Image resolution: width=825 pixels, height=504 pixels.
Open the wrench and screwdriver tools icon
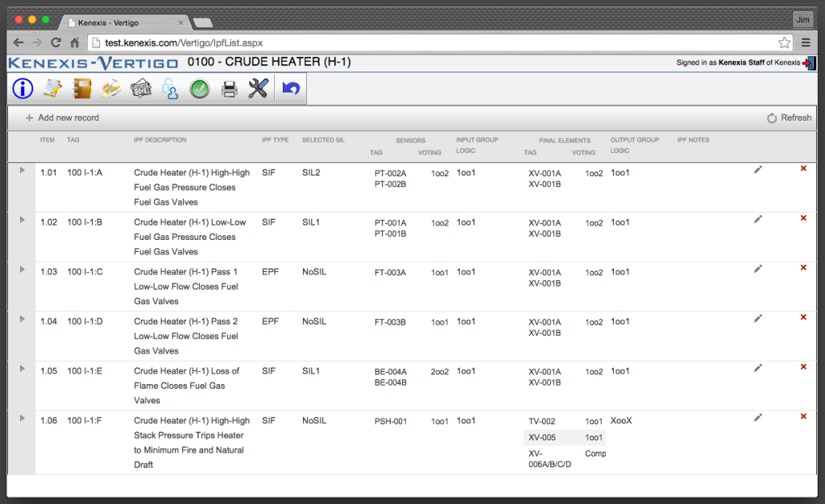coord(258,89)
